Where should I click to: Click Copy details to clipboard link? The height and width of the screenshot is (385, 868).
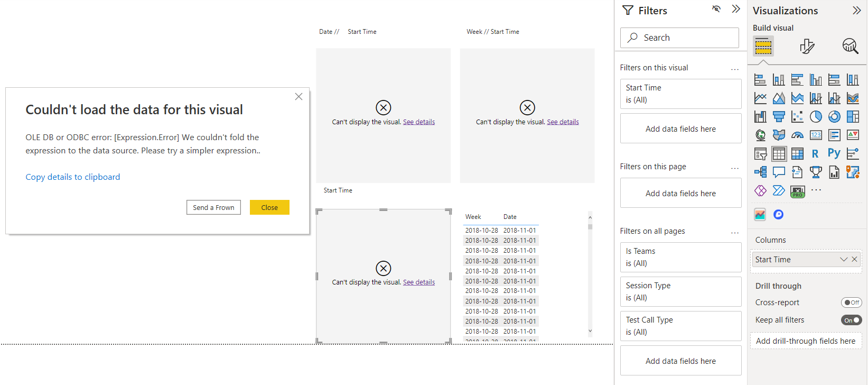(x=73, y=177)
